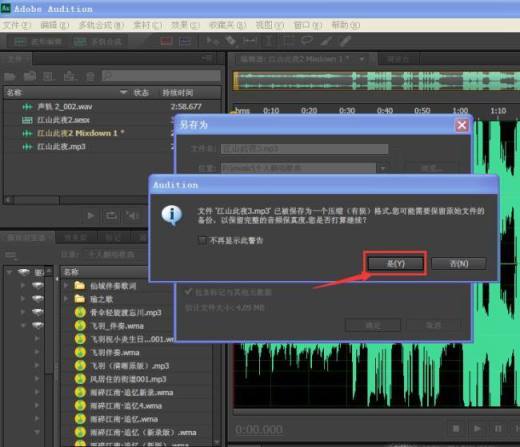Open the 窗口(W) menu
520x447 pixels.
pos(308,25)
